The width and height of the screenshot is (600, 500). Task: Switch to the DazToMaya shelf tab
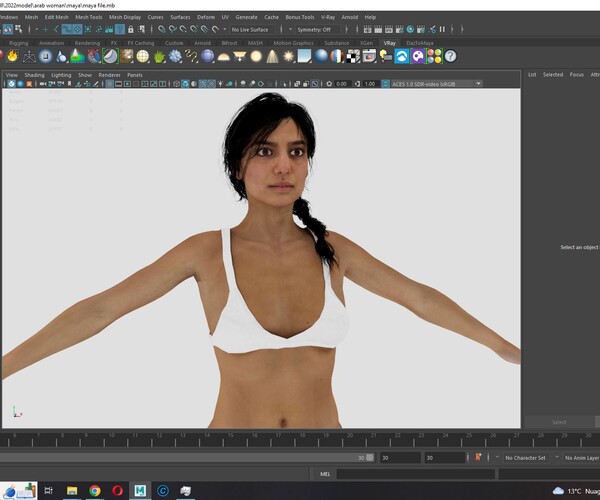pos(420,43)
